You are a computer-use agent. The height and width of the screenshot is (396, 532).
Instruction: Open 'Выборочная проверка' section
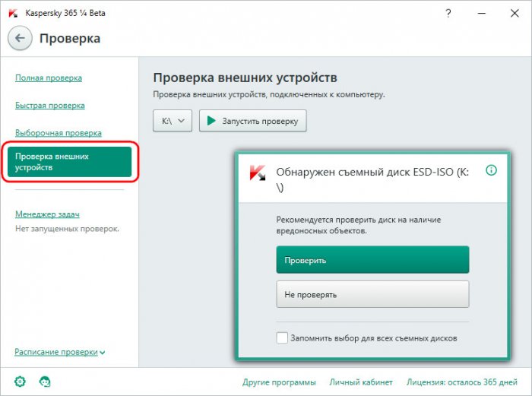point(59,133)
